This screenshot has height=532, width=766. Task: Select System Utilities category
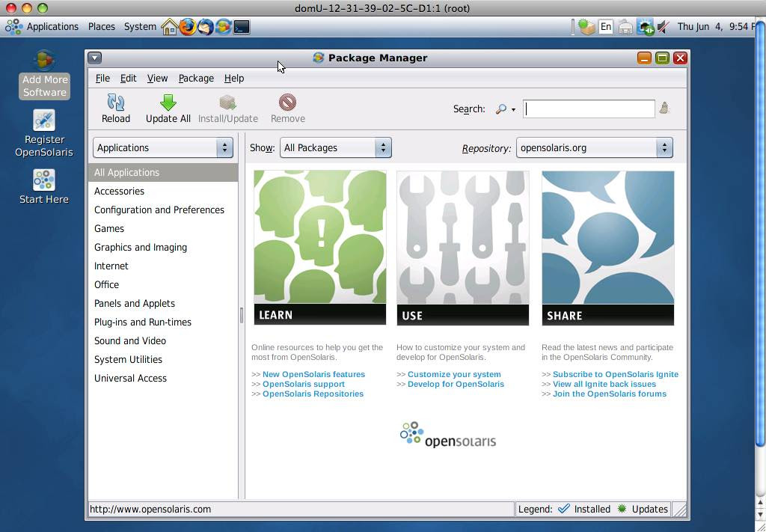pyautogui.click(x=163, y=359)
